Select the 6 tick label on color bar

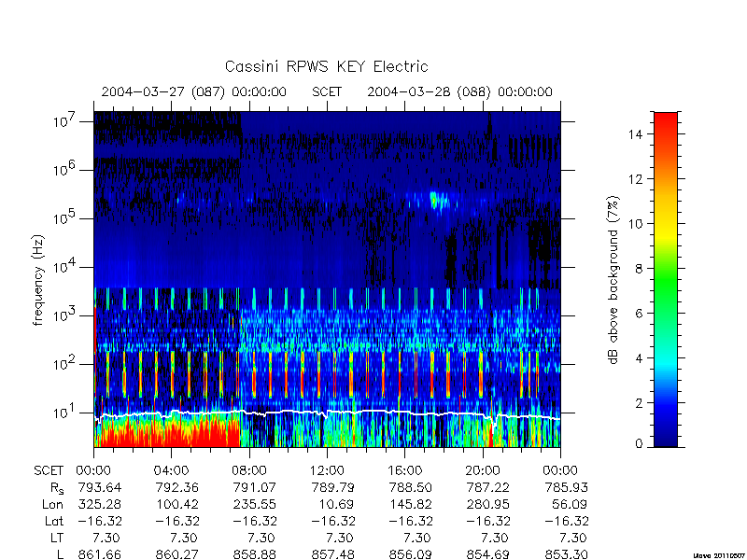coord(639,314)
